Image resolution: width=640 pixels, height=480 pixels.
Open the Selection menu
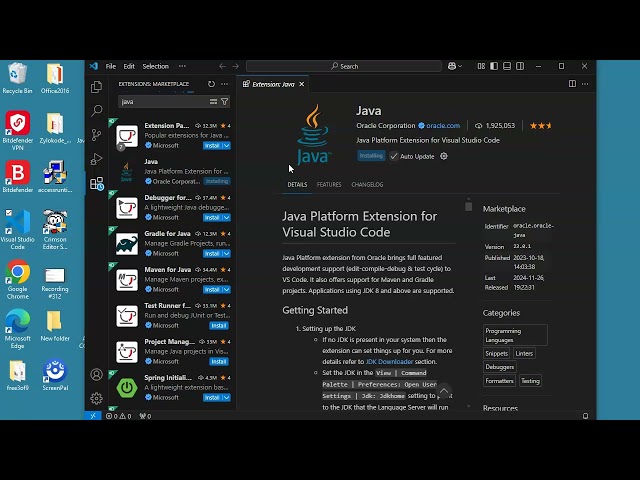[x=156, y=66]
